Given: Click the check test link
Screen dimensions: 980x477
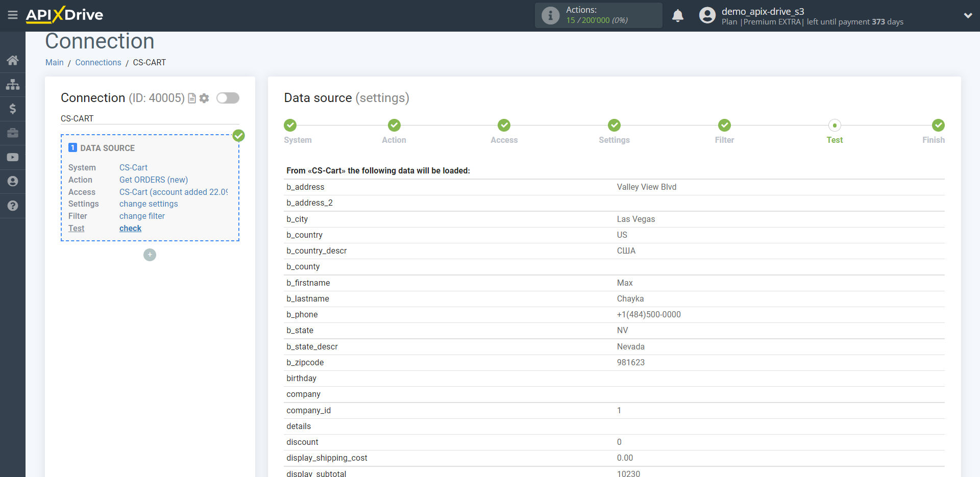Looking at the screenshot, I should [x=130, y=228].
